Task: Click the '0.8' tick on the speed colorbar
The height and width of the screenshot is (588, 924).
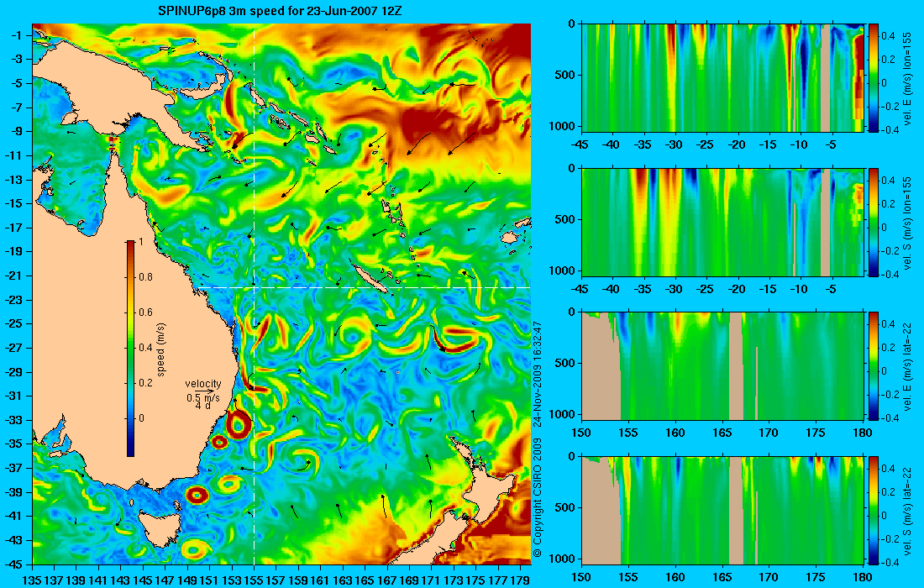Action: 145,277
